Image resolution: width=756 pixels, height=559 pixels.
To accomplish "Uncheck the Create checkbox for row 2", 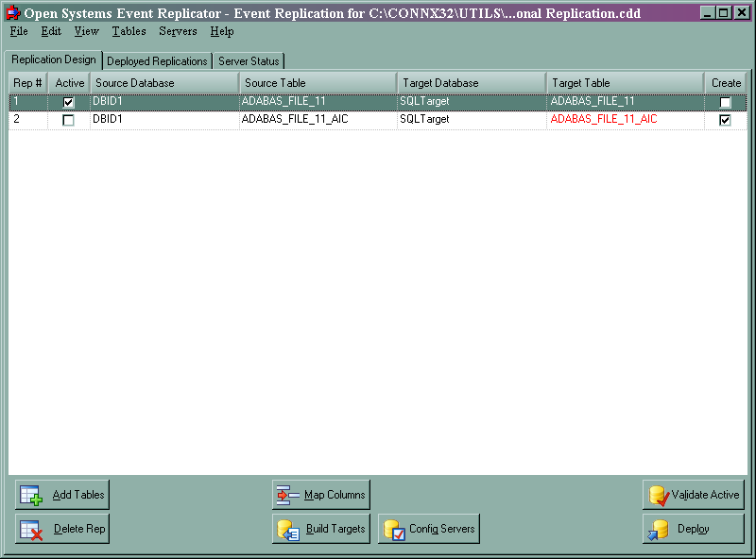I will pos(725,120).
